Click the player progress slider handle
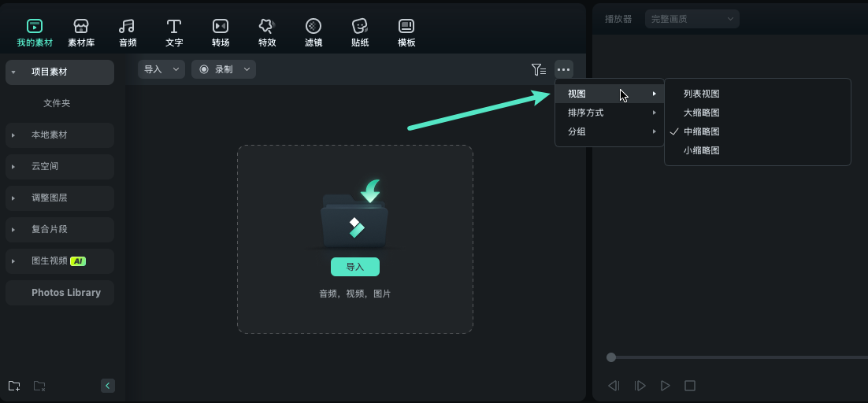The image size is (868, 403). [x=611, y=357]
